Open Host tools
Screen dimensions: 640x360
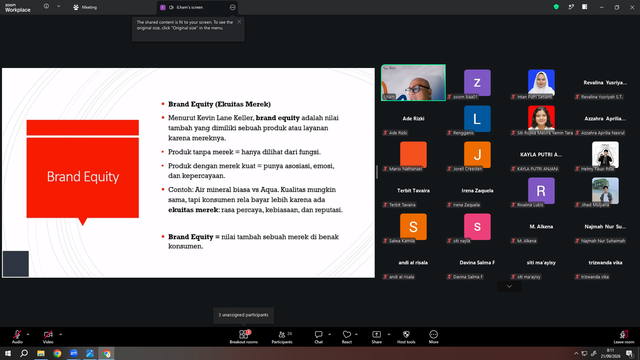(406, 336)
